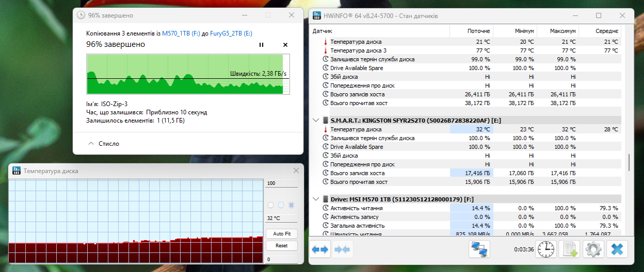This screenshot has width=644, height=272.
Task: Open remote monitoring network computers icon
Action: 479,250
